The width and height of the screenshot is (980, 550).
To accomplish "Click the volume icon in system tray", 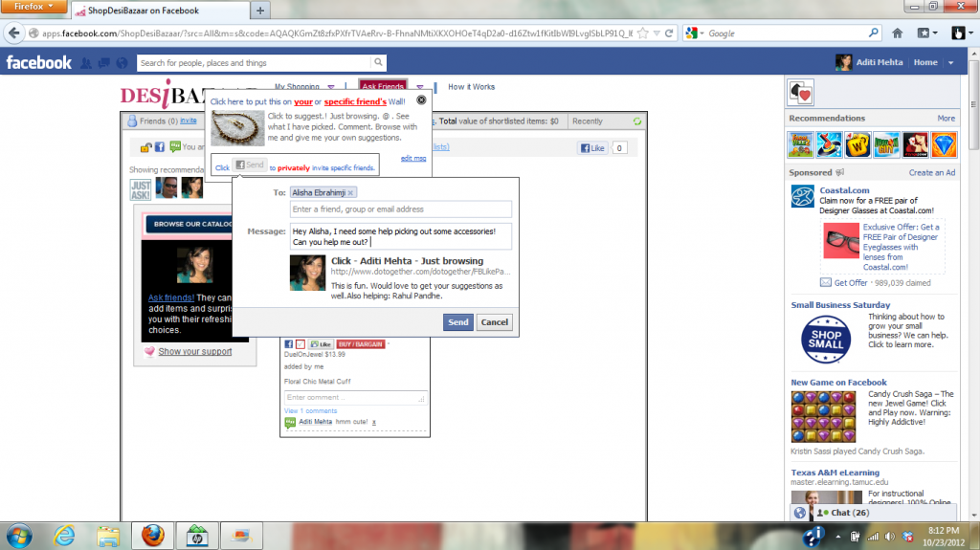I will point(890,537).
